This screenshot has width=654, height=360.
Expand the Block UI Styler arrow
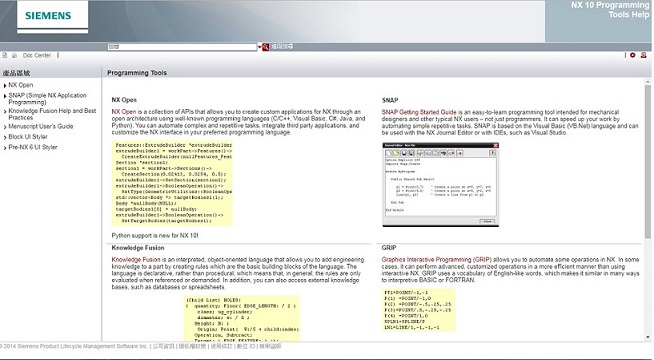point(5,137)
